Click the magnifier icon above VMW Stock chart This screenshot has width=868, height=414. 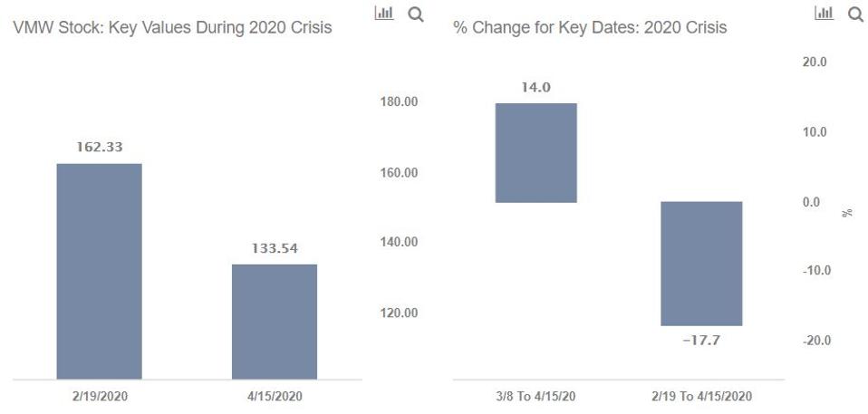coord(416,14)
